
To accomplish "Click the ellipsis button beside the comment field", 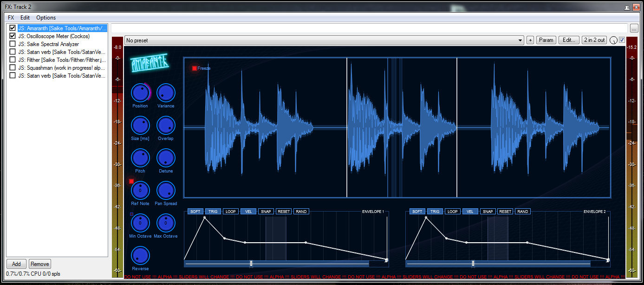I will tap(634, 28).
